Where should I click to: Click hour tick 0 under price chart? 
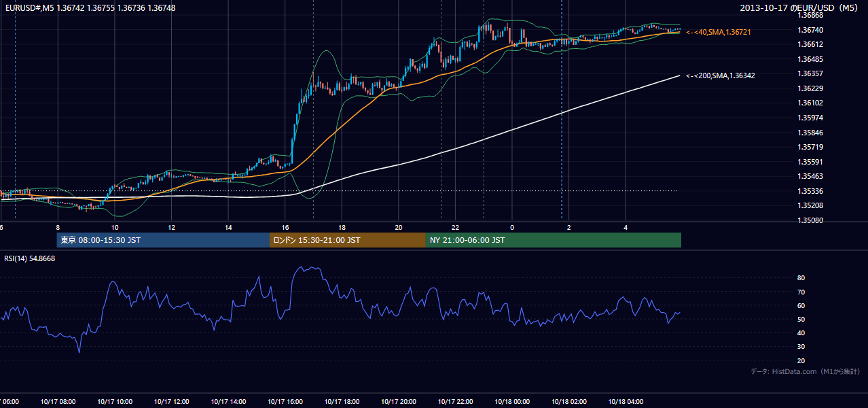(512, 227)
